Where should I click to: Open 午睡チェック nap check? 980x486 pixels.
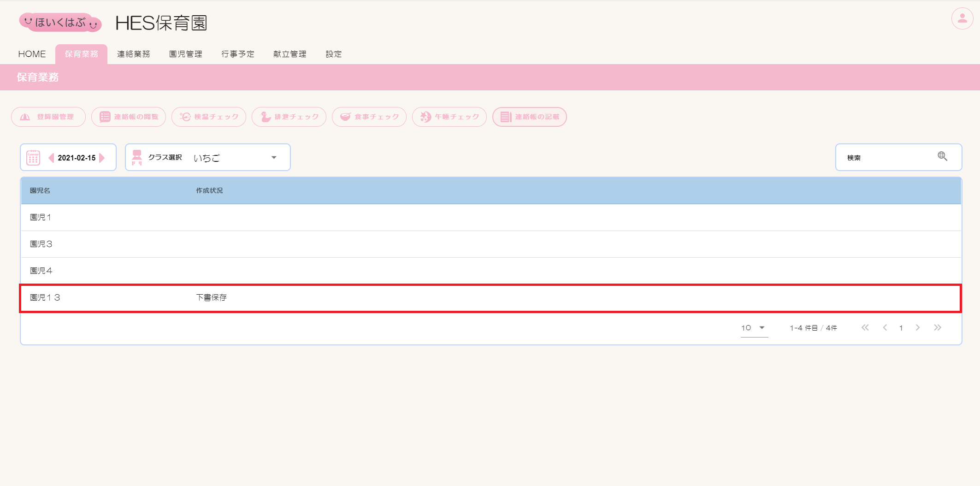coord(449,117)
